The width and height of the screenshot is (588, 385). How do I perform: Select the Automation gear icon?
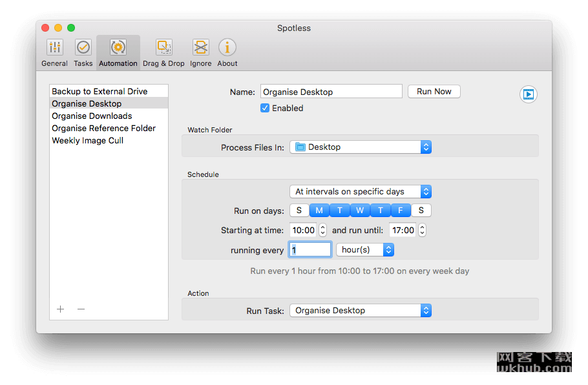(x=118, y=48)
